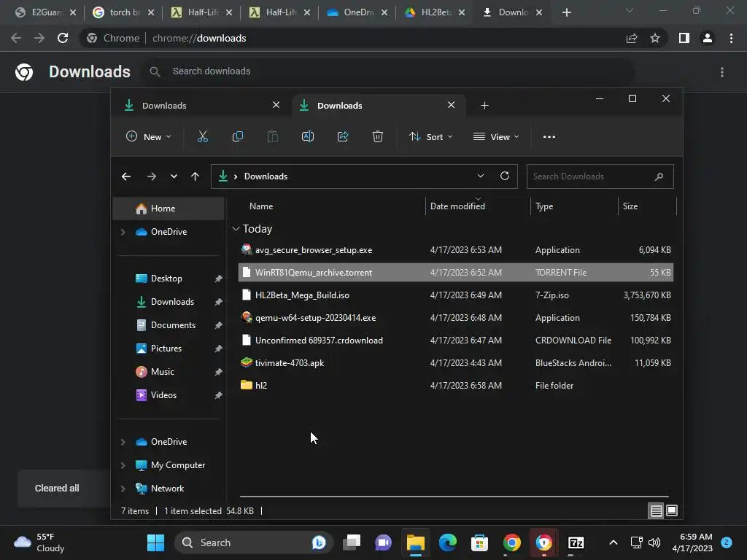Click the magnifier in Search Downloads box
This screenshot has height=560, width=747.
(x=659, y=176)
